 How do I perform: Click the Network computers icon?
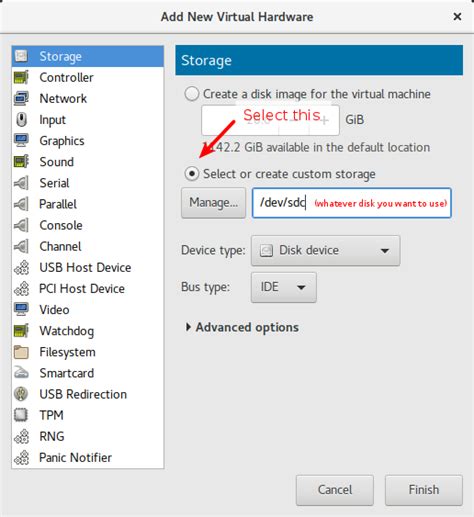[x=21, y=98]
